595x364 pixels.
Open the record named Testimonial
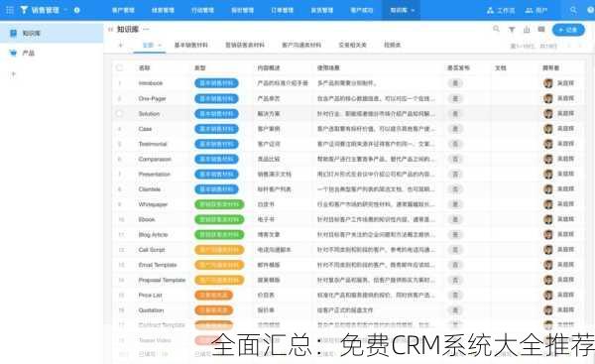tap(153, 144)
